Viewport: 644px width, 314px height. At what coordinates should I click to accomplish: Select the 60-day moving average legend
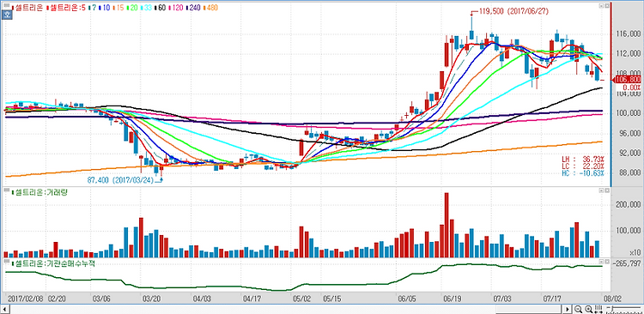(161, 8)
